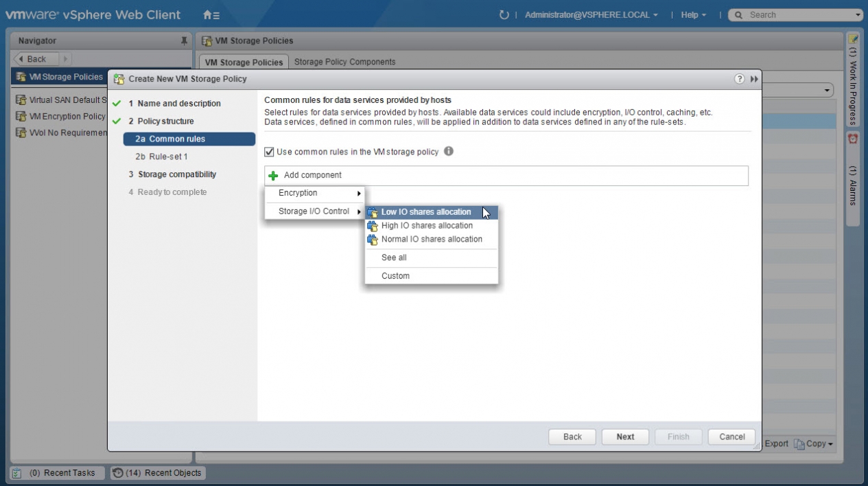
Task: Open the Help dropdown menu
Action: click(x=693, y=15)
